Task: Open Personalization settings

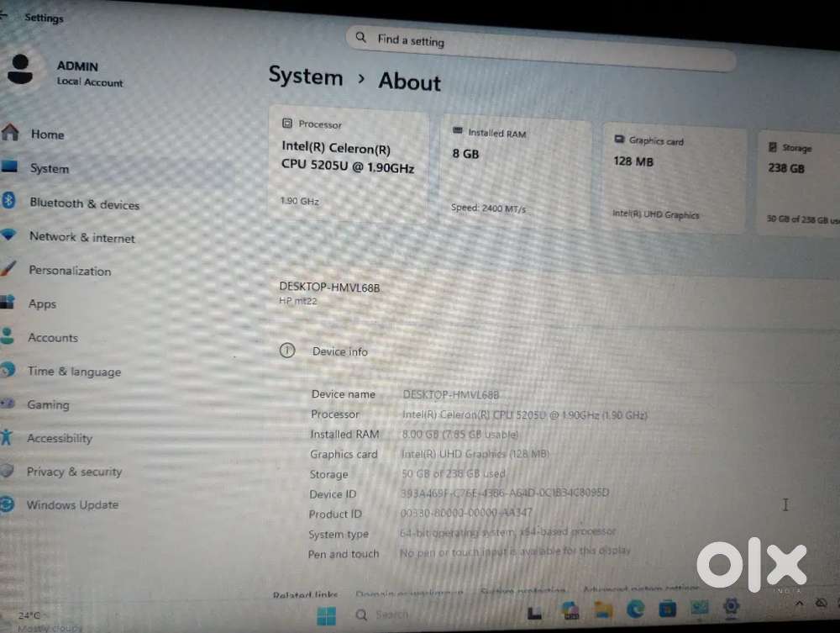Action: tap(70, 271)
